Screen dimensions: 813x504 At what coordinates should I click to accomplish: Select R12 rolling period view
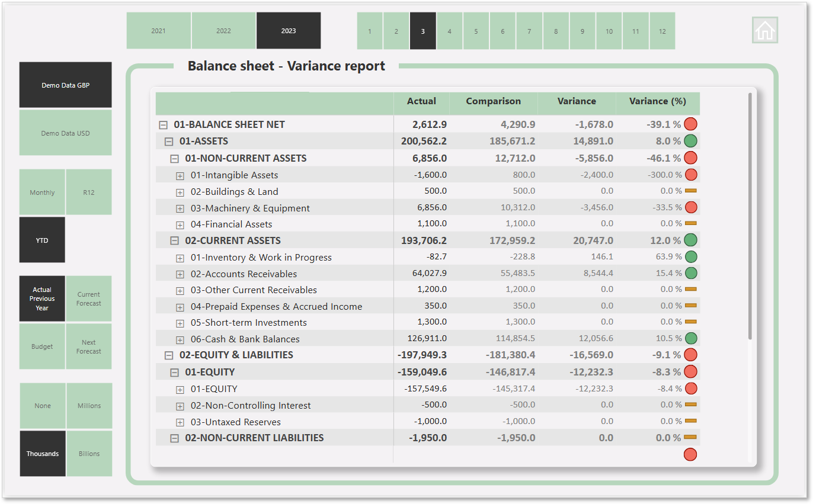89,192
